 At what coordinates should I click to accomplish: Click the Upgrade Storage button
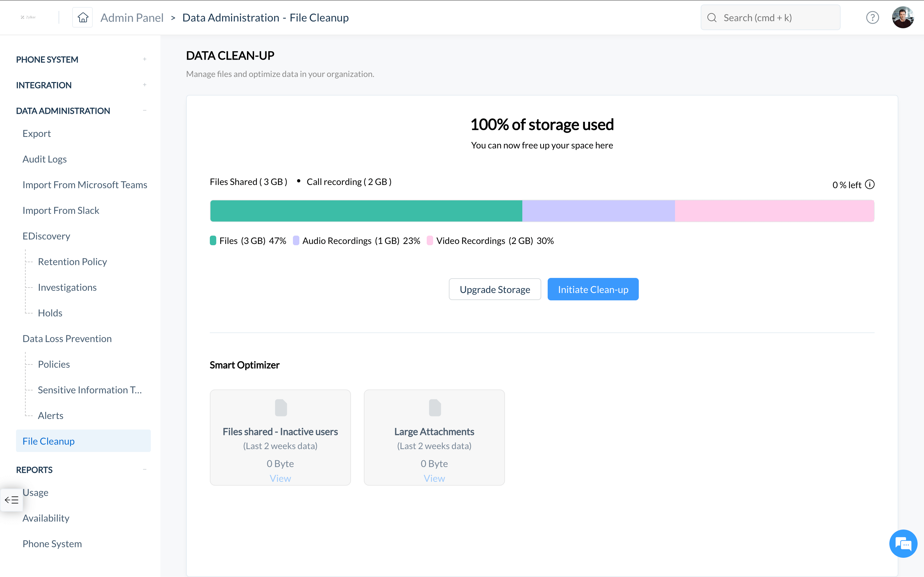click(495, 289)
